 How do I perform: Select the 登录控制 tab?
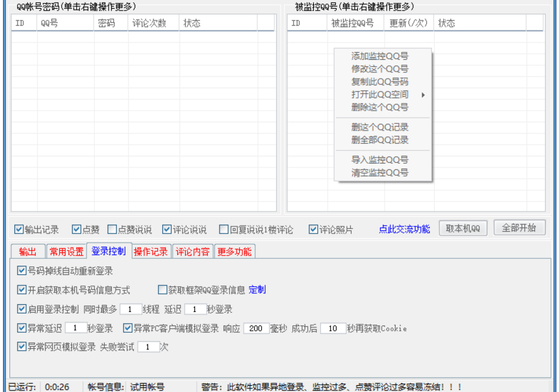pyautogui.click(x=109, y=251)
